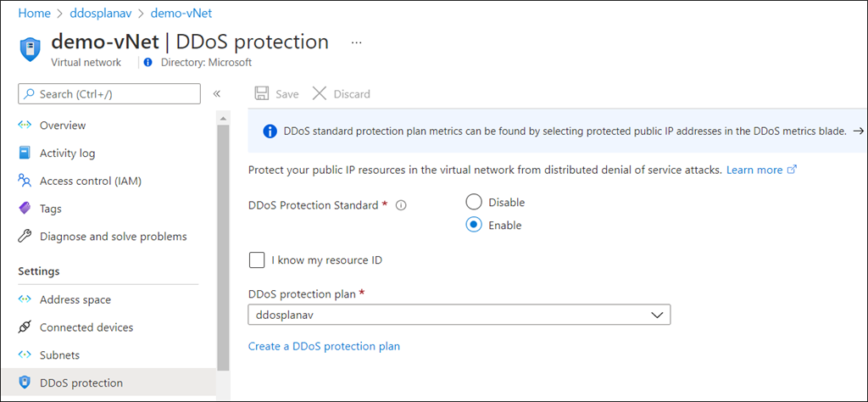Click the info icon beside DDoS Protection Standard
868x402 pixels.
point(402,205)
